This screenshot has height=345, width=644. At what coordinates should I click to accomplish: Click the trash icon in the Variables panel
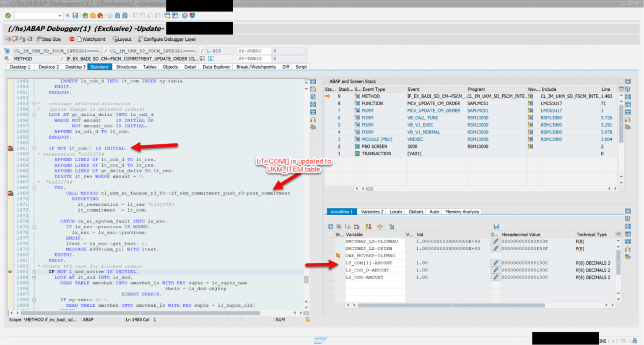(x=330, y=226)
